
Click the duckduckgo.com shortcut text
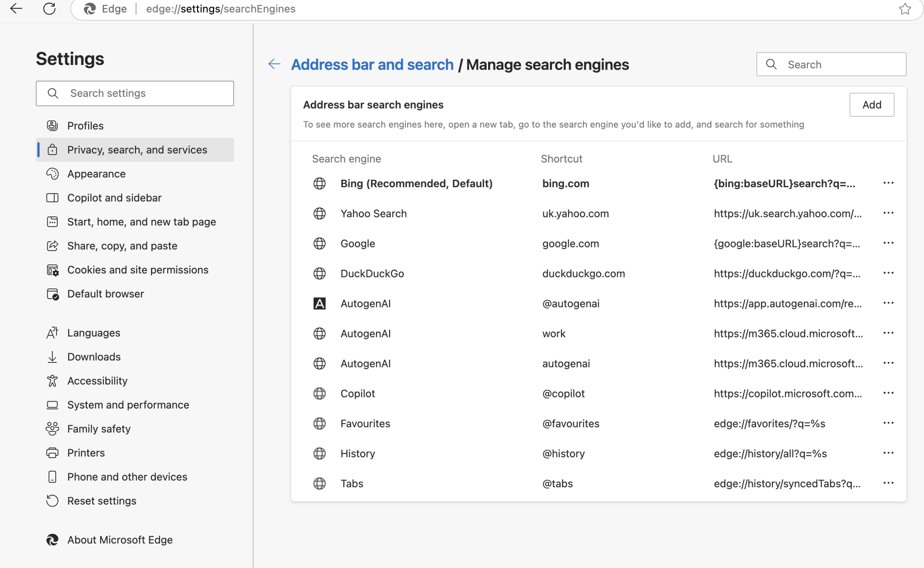point(583,274)
